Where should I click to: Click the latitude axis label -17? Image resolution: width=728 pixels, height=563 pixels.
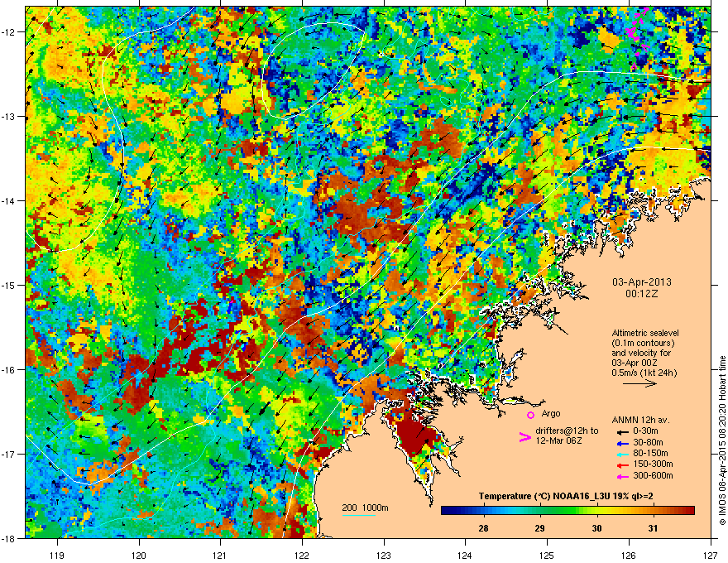[8, 454]
